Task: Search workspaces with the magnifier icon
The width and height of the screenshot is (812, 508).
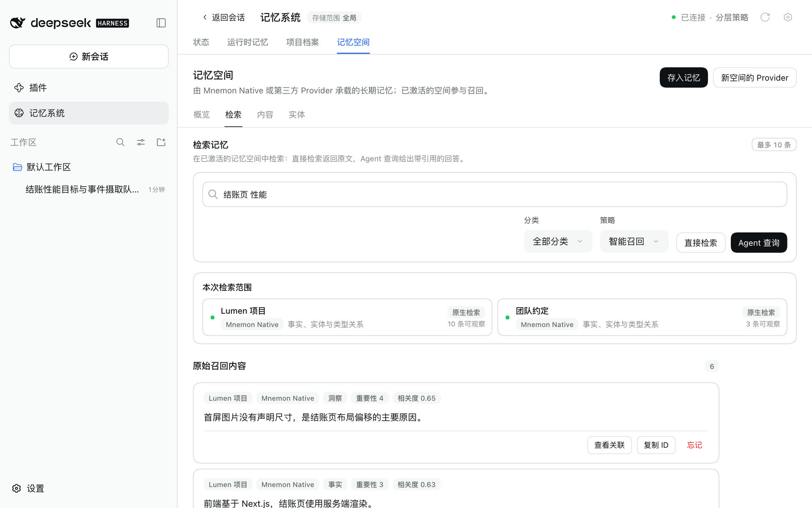Action: 121,142
